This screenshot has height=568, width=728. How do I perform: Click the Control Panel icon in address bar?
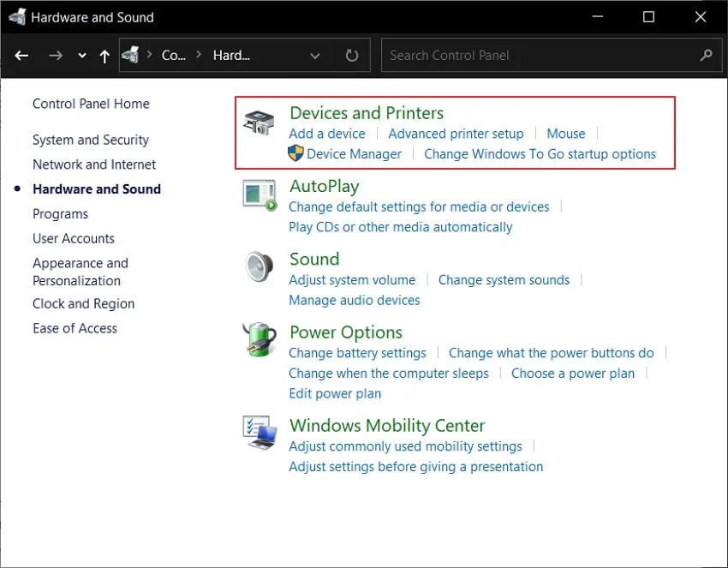(x=130, y=55)
